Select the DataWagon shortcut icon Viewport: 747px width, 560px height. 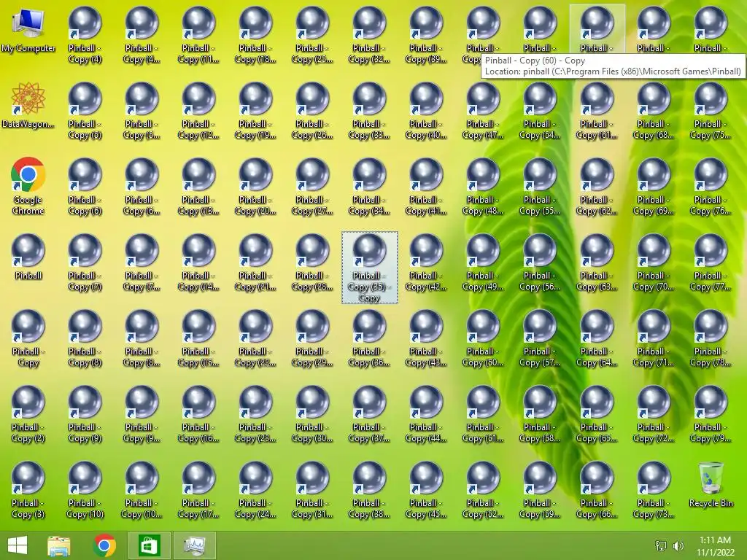pos(28,106)
